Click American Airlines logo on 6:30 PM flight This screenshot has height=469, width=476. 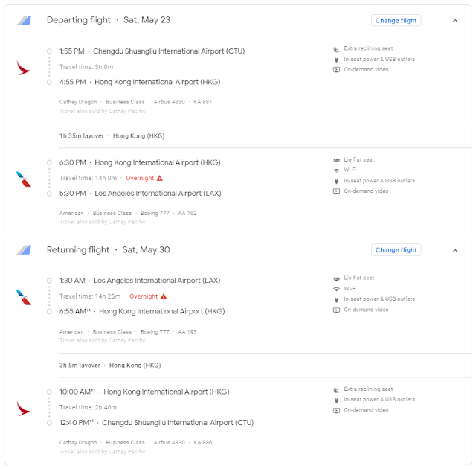click(24, 179)
